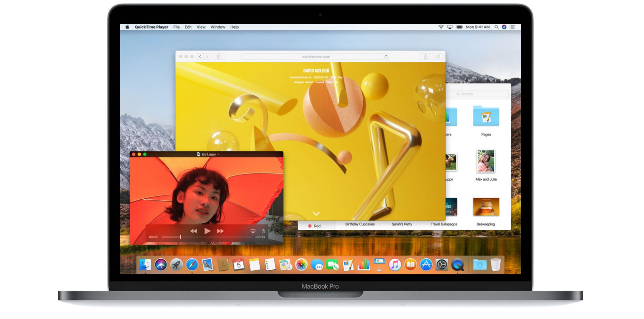Click the AirPlay icon in QuickTime controls

[253, 231]
